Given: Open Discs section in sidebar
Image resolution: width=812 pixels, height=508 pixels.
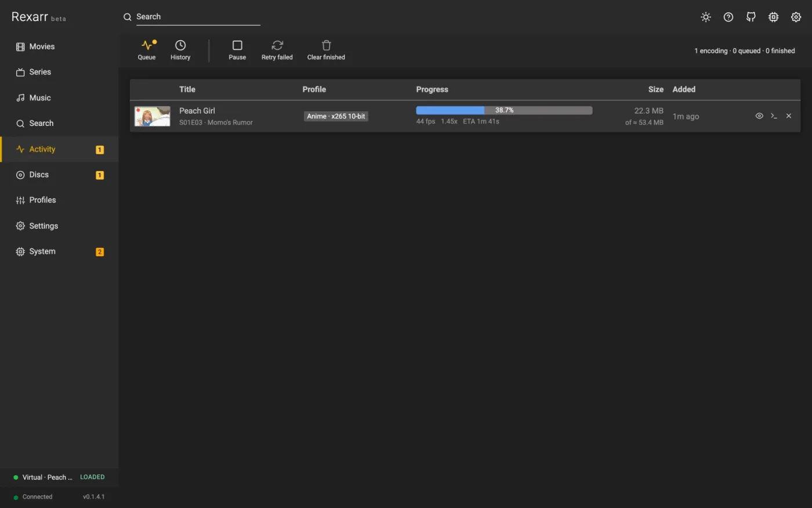Looking at the screenshot, I should click(59, 175).
